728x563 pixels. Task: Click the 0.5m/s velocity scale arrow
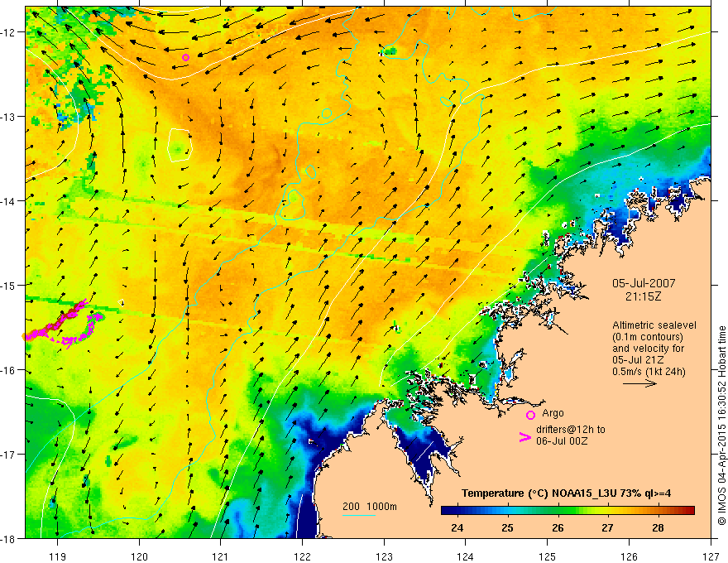[639, 383]
